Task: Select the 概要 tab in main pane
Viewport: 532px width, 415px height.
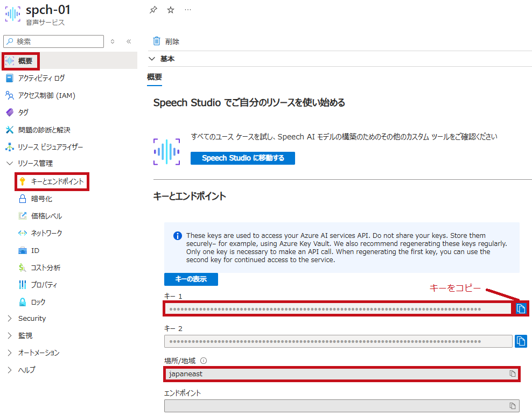Action: click(x=155, y=77)
